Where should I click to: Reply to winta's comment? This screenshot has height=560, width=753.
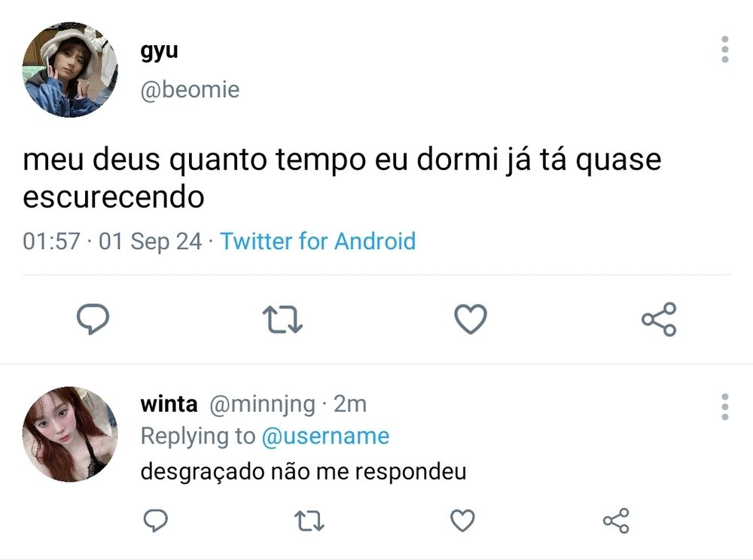pyautogui.click(x=155, y=520)
